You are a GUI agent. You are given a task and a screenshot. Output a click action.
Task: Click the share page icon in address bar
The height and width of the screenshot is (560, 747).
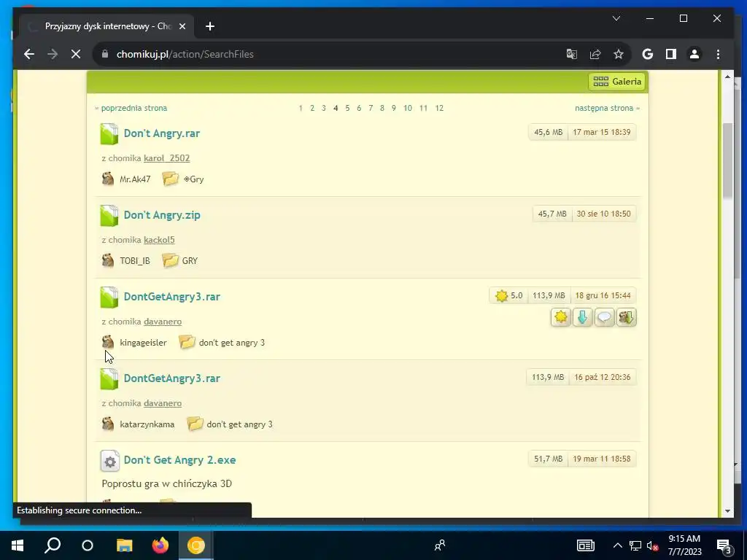pos(595,54)
